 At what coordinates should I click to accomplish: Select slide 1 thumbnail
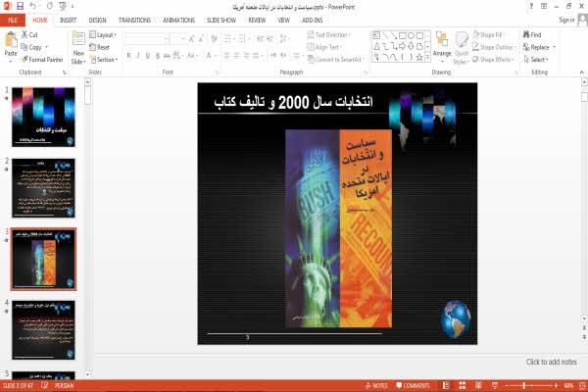pos(43,117)
